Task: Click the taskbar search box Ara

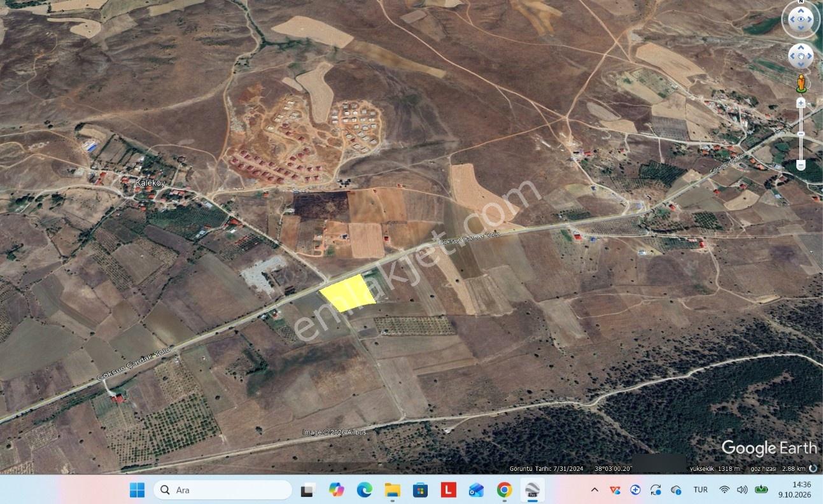Action: pos(223,490)
